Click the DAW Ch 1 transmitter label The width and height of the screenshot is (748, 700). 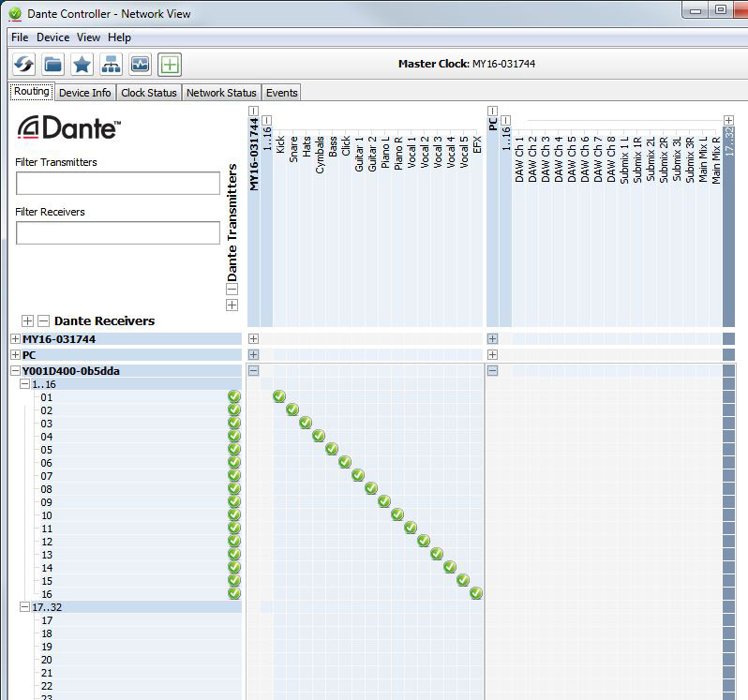click(x=519, y=159)
